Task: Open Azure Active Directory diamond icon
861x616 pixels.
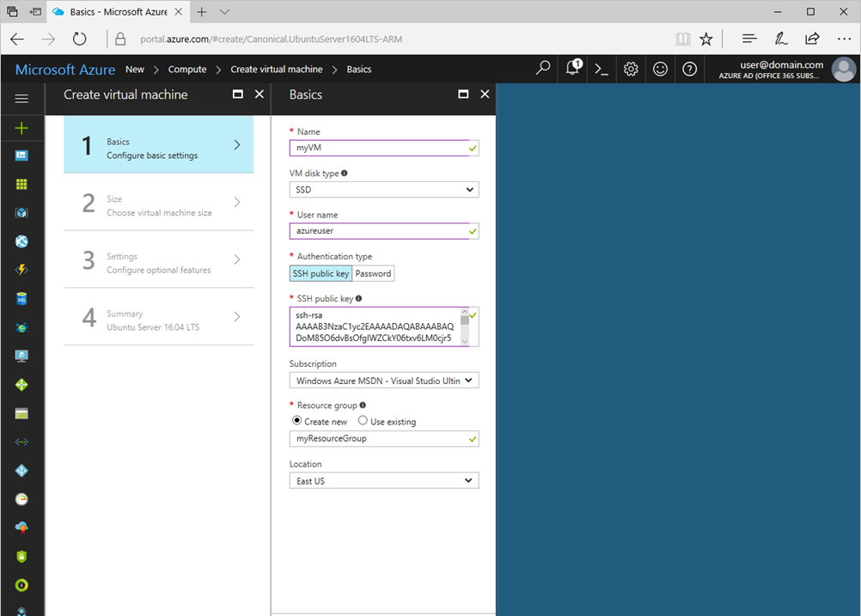Action: pyautogui.click(x=21, y=471)
